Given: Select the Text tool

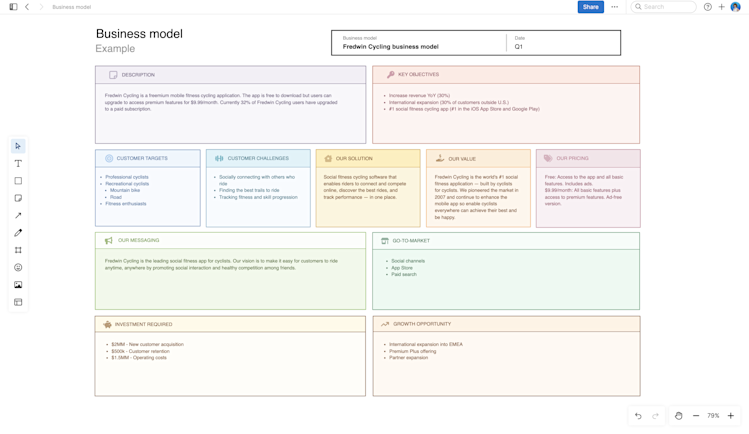Looking at the screenshot, I should (18, 163).
